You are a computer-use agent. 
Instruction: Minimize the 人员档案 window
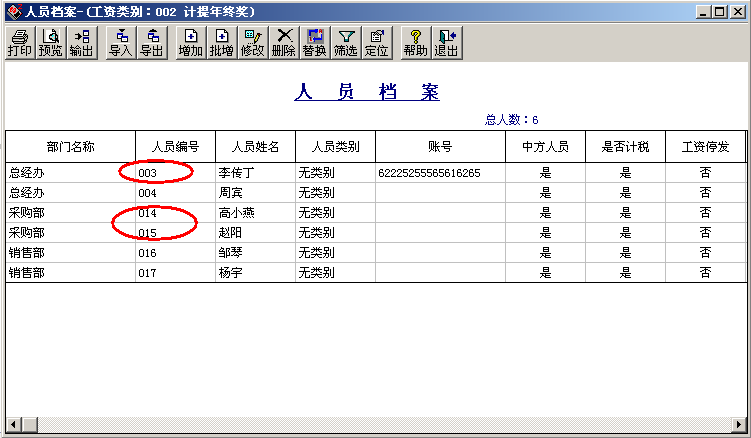[x=703, y=12]
